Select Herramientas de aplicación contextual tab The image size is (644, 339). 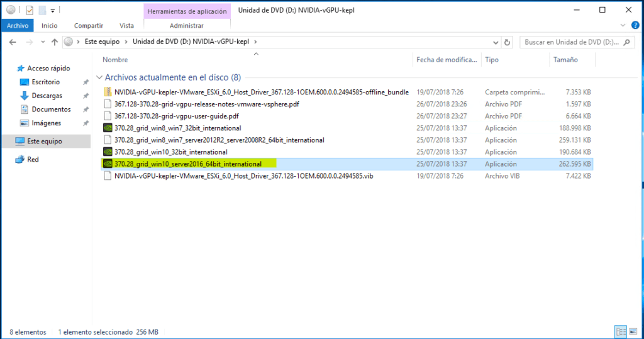pos(187,11)
